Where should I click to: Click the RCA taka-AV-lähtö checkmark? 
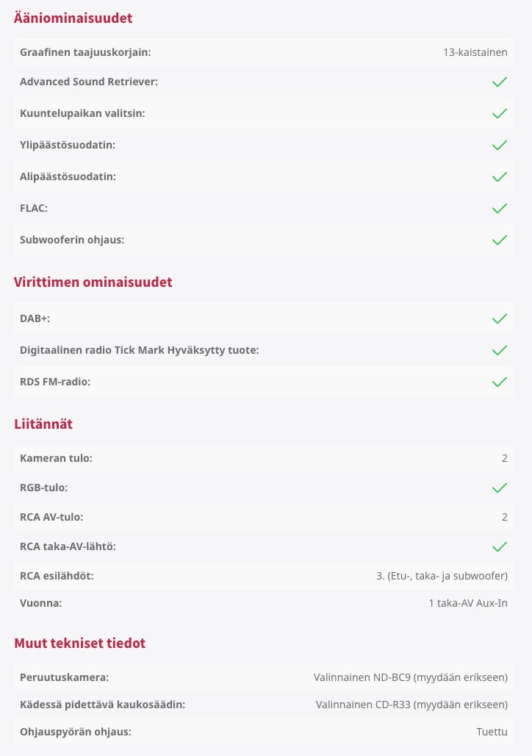(x=500, y=546)
